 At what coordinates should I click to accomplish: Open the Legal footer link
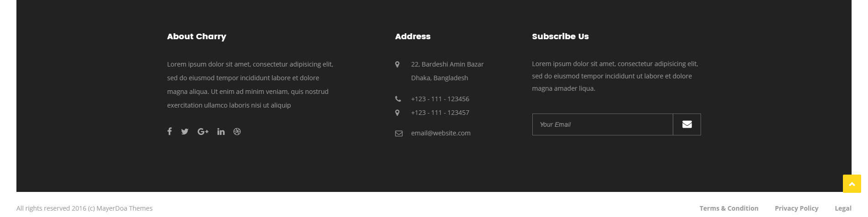[x=843, y=208]
